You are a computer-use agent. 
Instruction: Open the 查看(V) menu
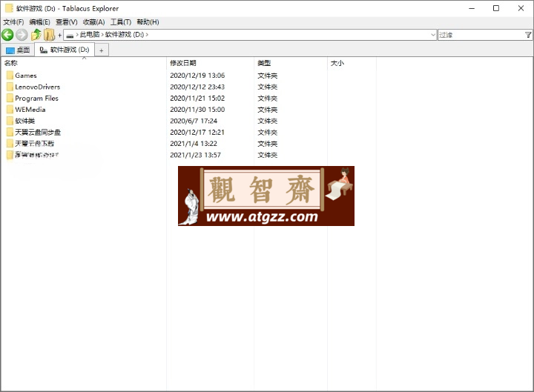[67, 22]
